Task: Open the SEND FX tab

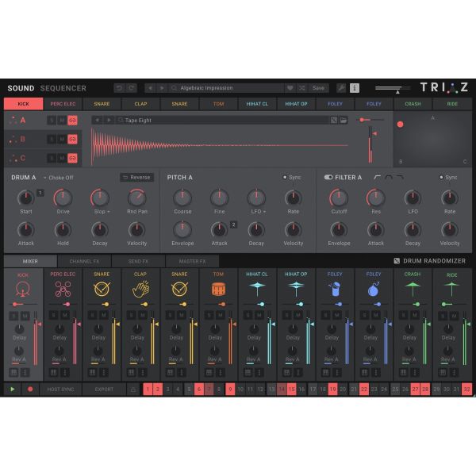Action: (x=138, y=261)
